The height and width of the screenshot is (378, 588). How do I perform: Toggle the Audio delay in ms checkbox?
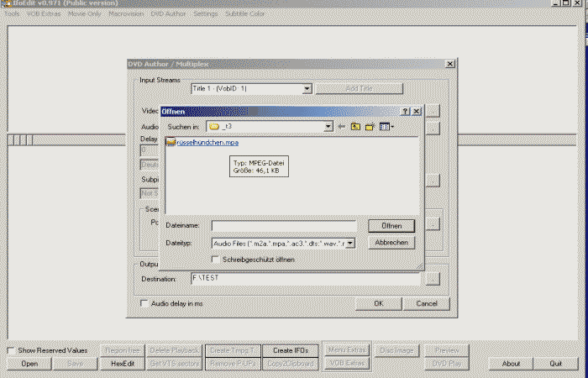[x=144, y=303]
